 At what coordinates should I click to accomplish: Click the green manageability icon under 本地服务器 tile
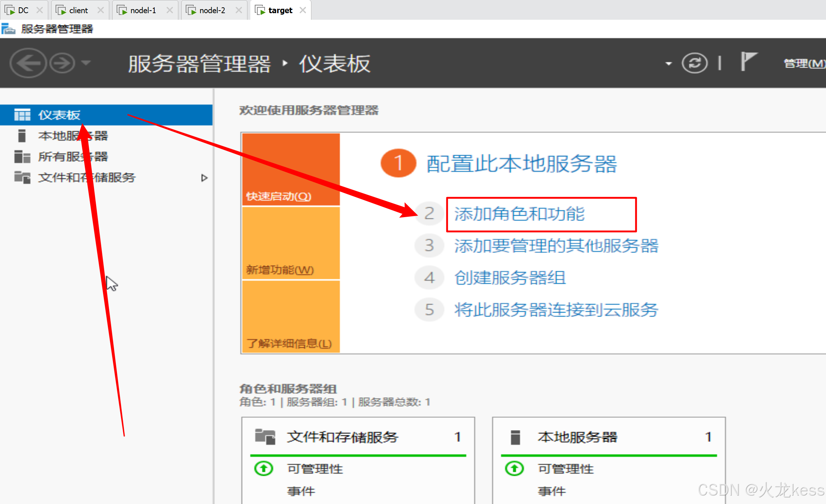pos(515,468)
